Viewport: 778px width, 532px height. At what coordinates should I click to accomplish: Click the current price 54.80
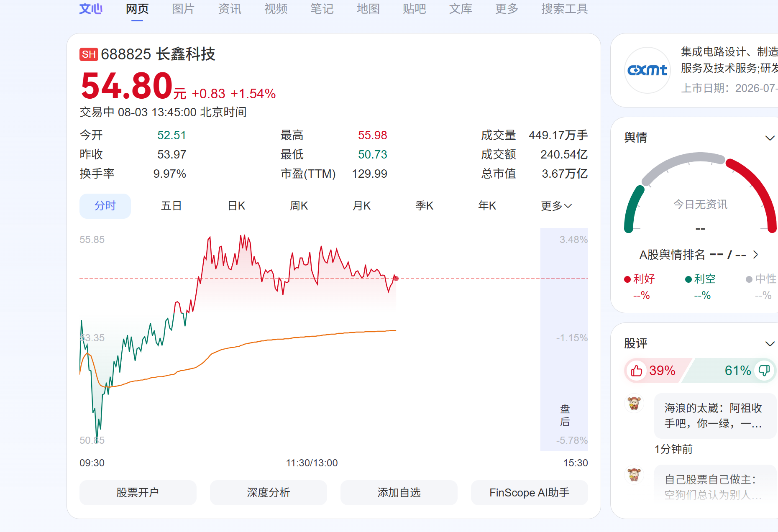[x=127, y=86]
